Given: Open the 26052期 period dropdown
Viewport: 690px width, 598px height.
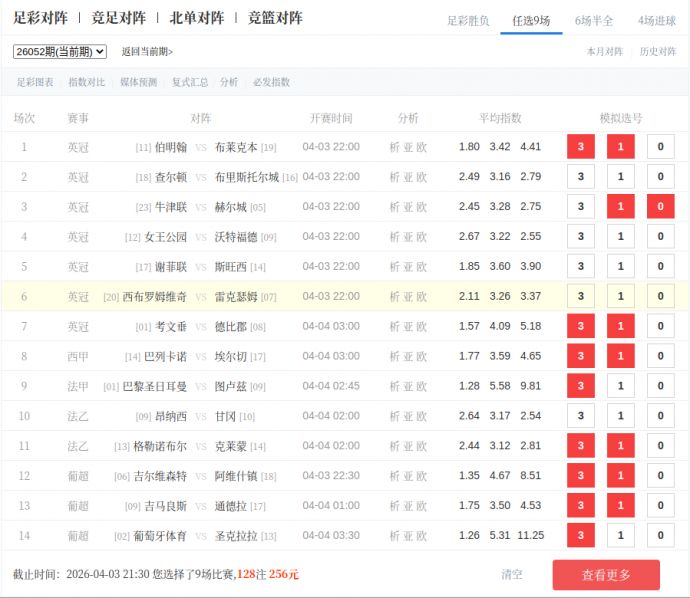Looking at the screenshot, I should (59, 51).
